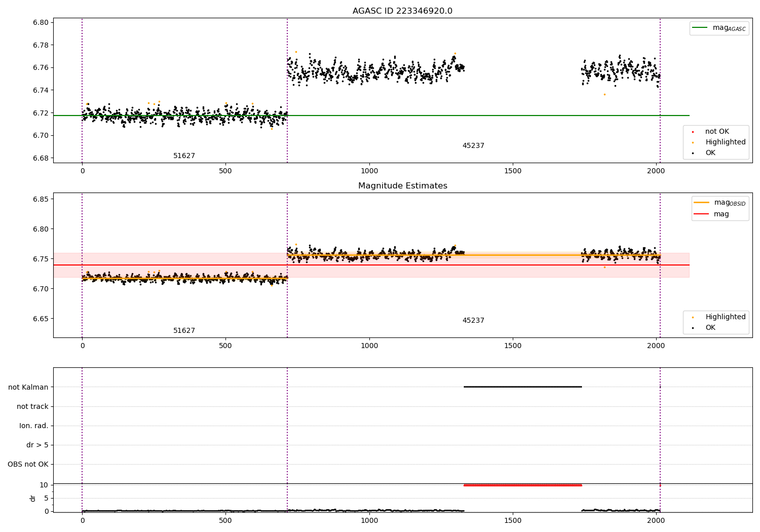This screenshot has width=760, height=532.
Task: Click the 1500 x-tick under the dr plot
Action: (513, 520)
